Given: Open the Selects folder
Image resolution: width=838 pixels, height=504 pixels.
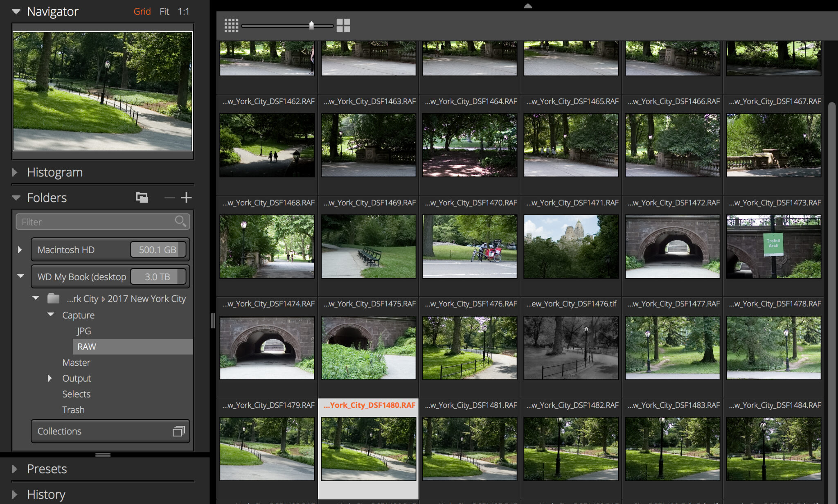Looking at the screenshot, I should (76, 394).
